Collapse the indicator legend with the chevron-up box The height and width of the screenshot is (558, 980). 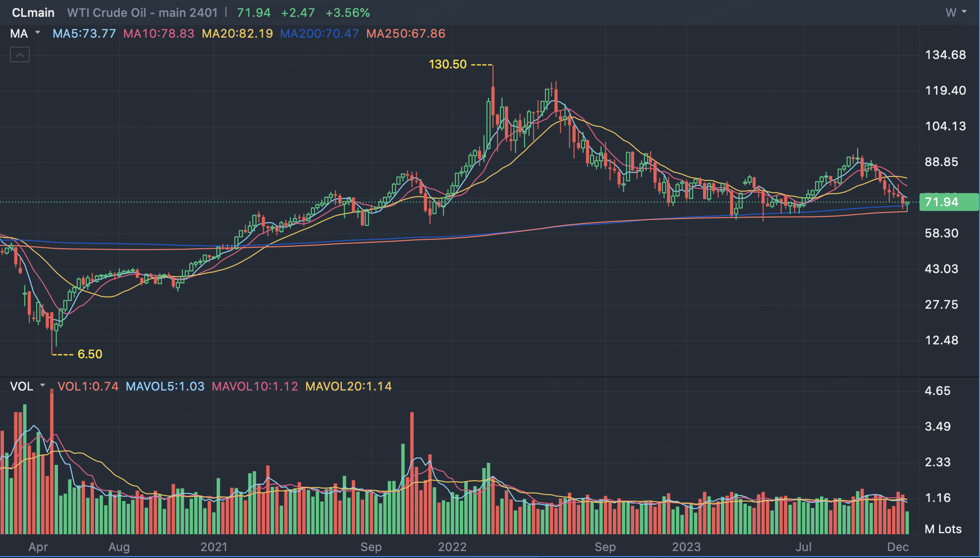pos(20,55)
